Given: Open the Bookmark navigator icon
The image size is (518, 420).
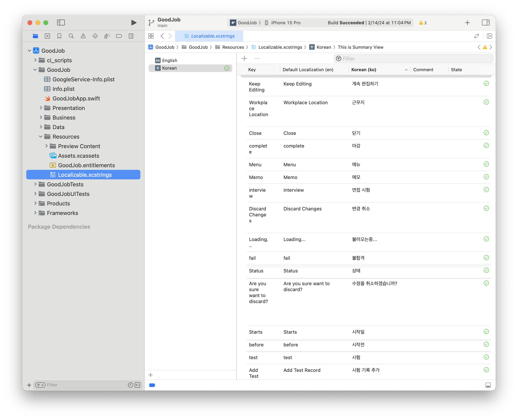Looking at the screenshot, I should [59, 36].
